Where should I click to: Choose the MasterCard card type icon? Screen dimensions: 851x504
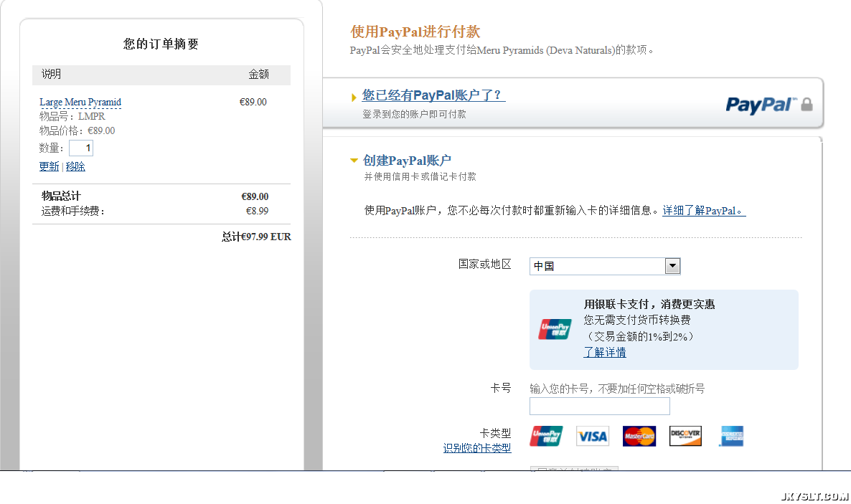click(x=639, y=436)
